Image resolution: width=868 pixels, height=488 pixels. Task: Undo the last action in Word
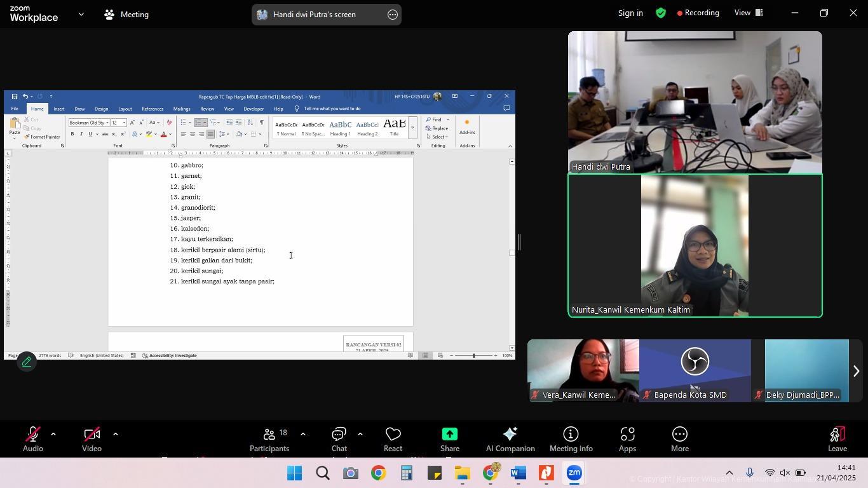pos(25,97)
